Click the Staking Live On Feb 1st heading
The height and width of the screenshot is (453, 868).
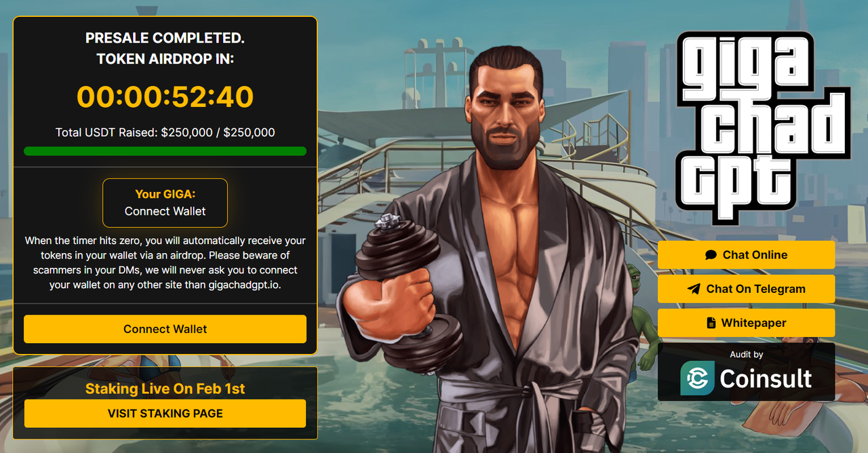(x=165, y=389)
